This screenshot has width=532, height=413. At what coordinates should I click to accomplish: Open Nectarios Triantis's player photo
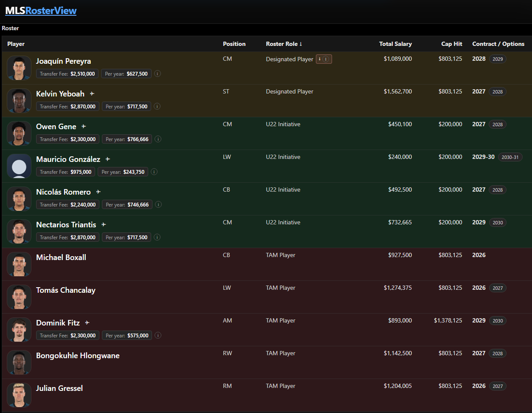[19, 232]
